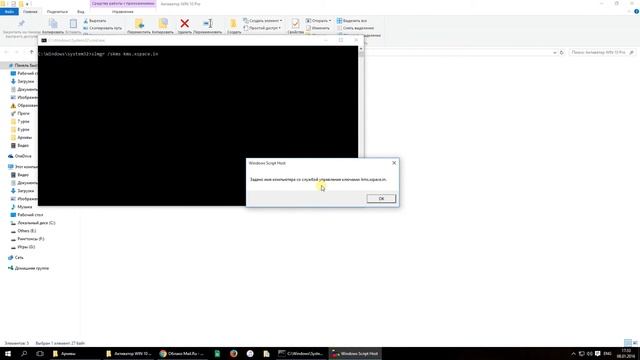This screenshot has height=360, width=640.
Task: Click the Rename icon in Explorer ribbon
Action: pyautogui.click(x=208, y=24)
